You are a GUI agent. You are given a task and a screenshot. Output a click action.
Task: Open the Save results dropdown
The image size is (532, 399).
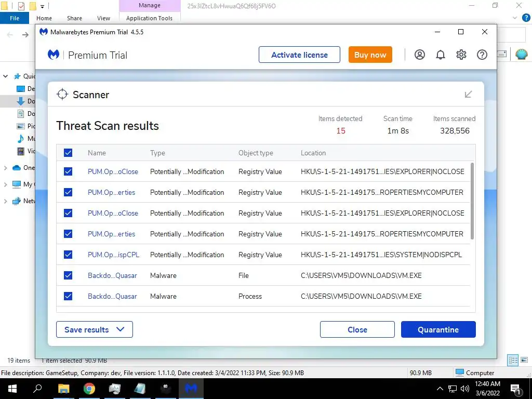click(x=95, y=329)
